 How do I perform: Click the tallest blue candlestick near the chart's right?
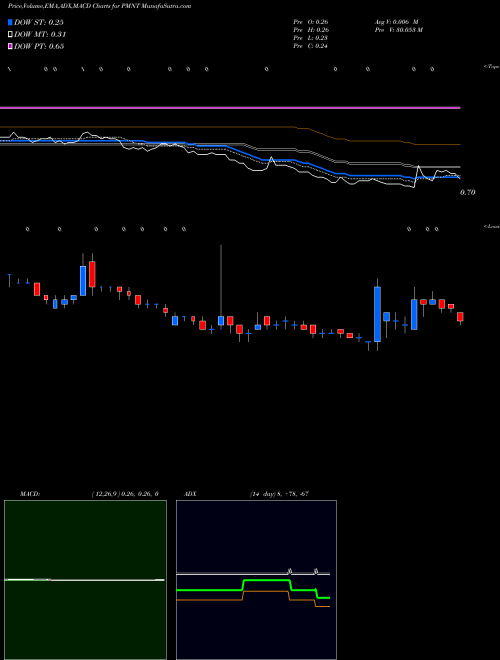click(x=378, y=314)
